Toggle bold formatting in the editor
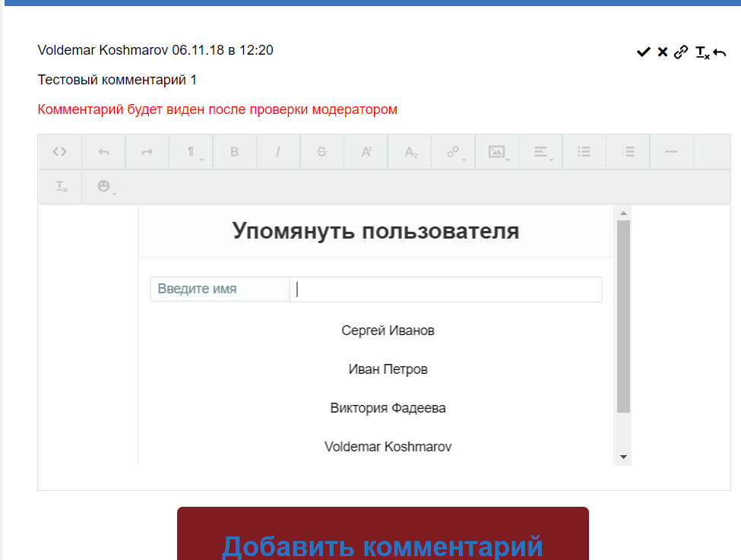This screenshot has width=741, height=560. [234, 152]
